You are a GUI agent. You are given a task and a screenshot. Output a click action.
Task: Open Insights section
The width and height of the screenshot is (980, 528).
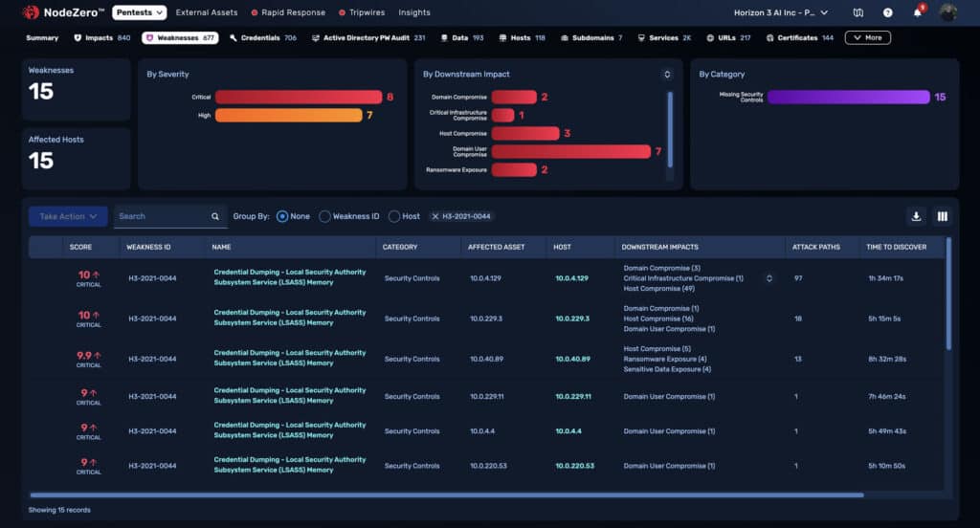tap(413, 12)
